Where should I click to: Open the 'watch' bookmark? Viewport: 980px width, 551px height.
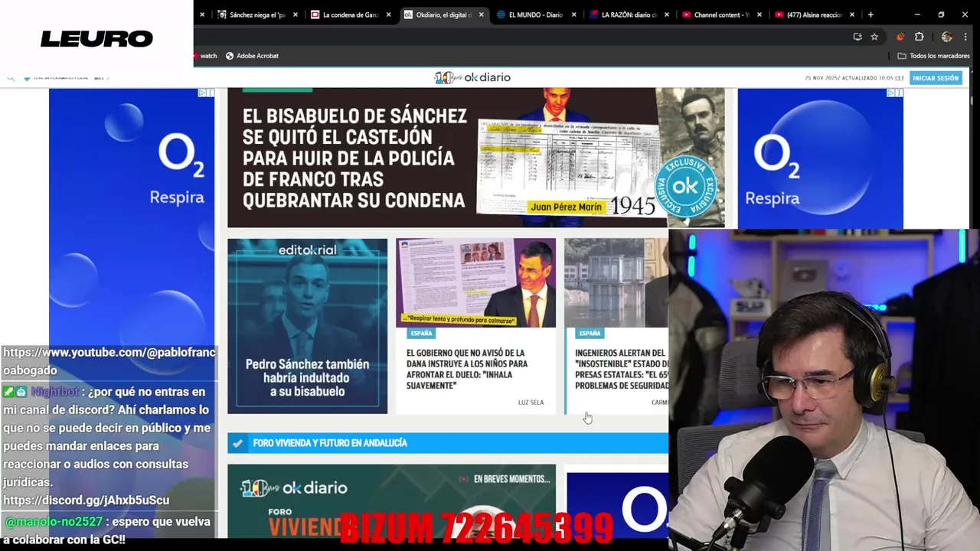(205, 56)
